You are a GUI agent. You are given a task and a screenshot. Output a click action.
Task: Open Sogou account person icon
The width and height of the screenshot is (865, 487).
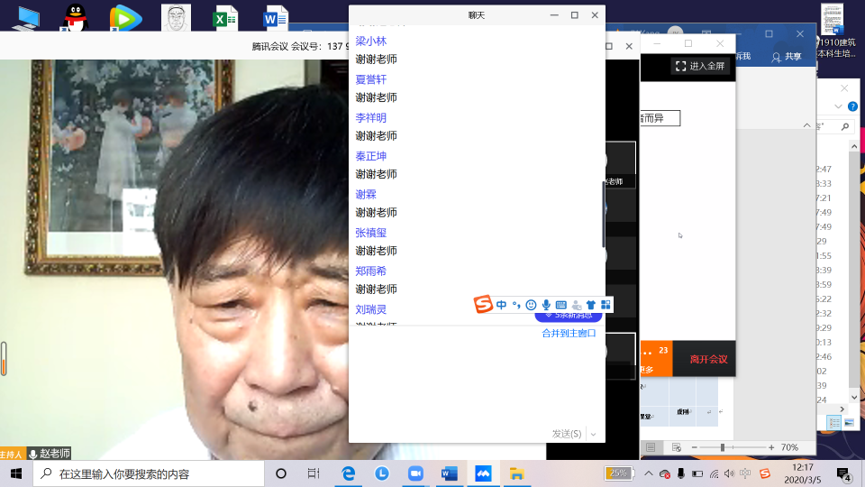point(576,304)
